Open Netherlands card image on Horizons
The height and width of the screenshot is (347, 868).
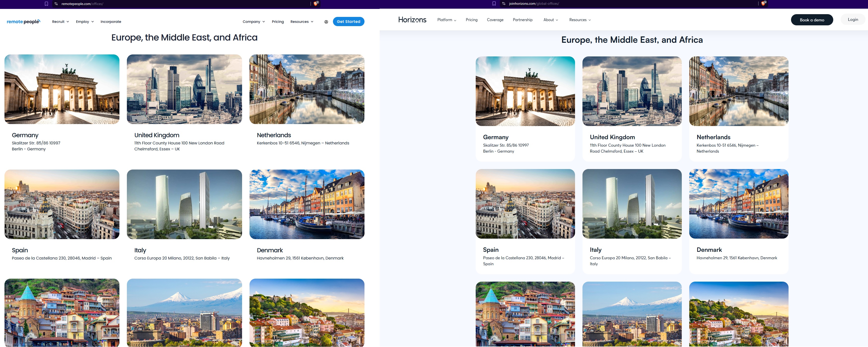(739, 91)
